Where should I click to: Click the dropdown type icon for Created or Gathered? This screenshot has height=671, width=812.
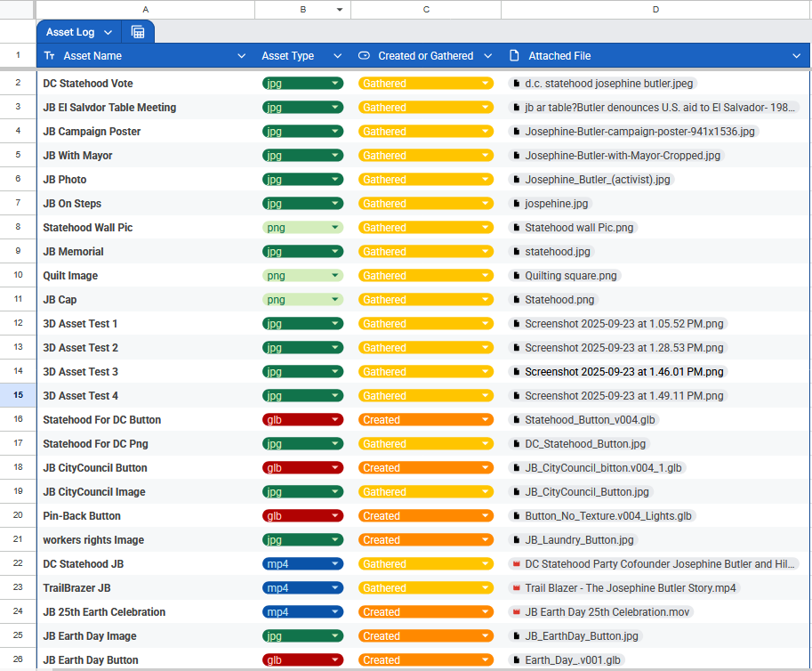coord(364,56)
